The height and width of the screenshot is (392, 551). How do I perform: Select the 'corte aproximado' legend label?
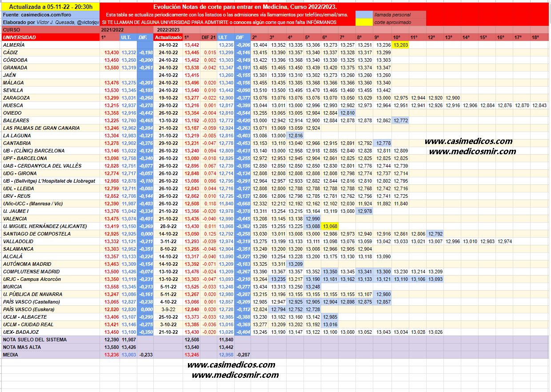[x=399, y=22]
